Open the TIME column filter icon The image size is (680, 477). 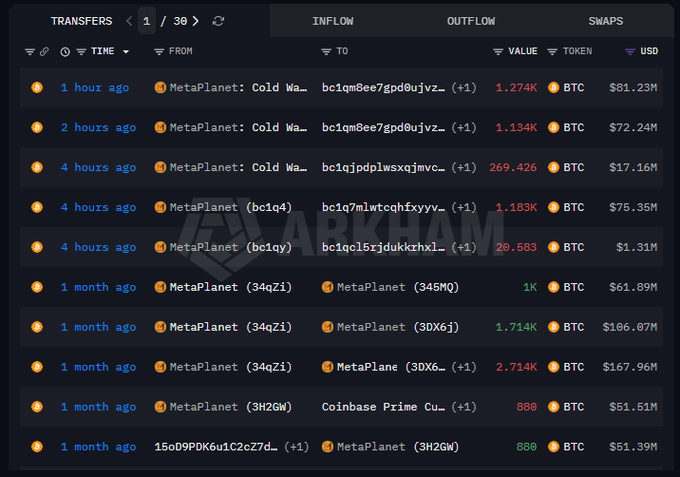point(81,52)
